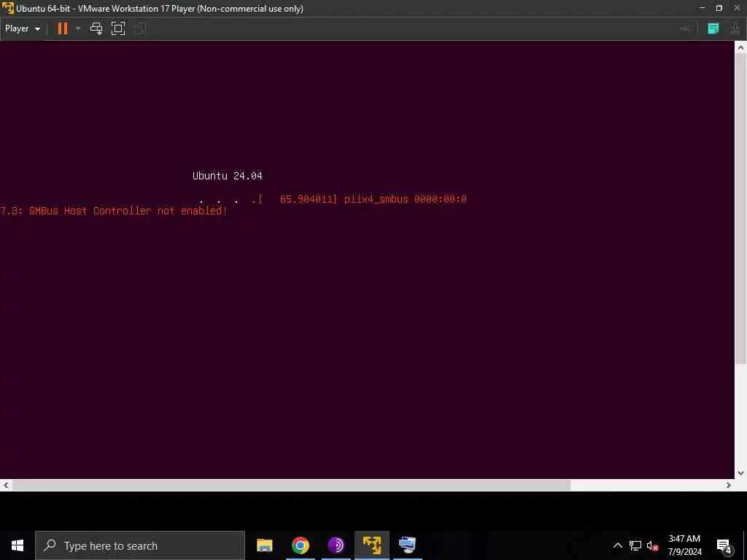Click "SMBus Host Controller not enabled!" text

coord(128,211)
